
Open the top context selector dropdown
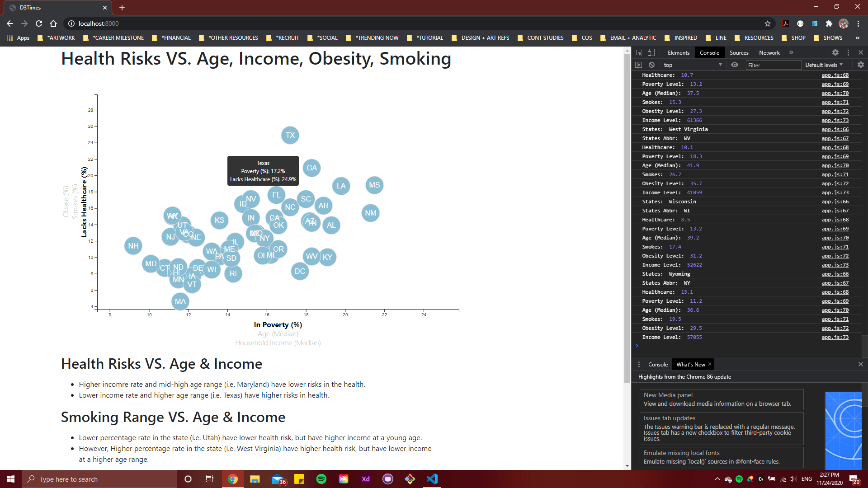(x=692, y=65)
